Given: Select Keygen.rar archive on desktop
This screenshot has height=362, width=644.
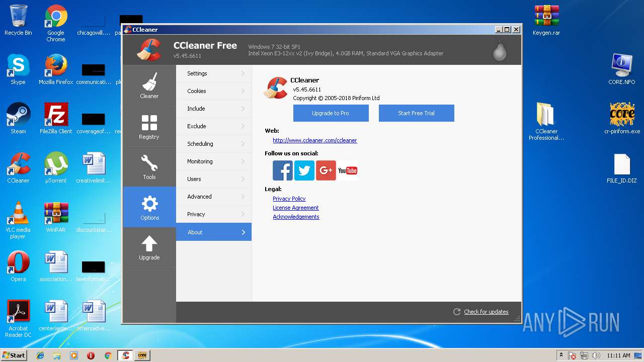Looking at the screenshot, I should (546, 20).
